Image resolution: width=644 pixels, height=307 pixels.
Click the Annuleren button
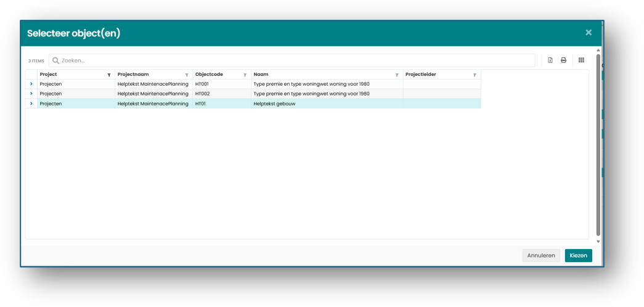click(541, 255)
